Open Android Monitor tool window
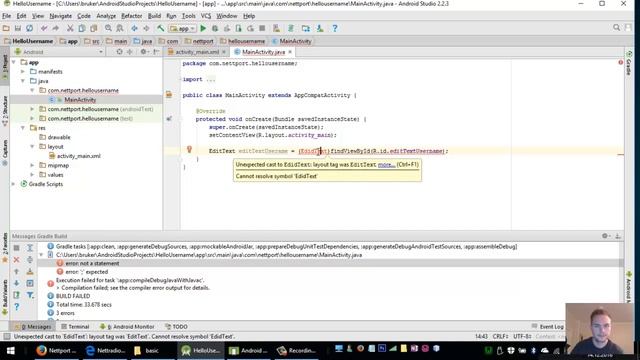 (127, 327)
